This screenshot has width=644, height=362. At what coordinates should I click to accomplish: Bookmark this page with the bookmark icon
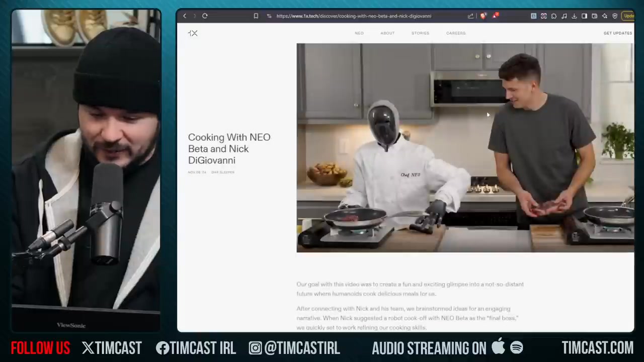[256, 16]
